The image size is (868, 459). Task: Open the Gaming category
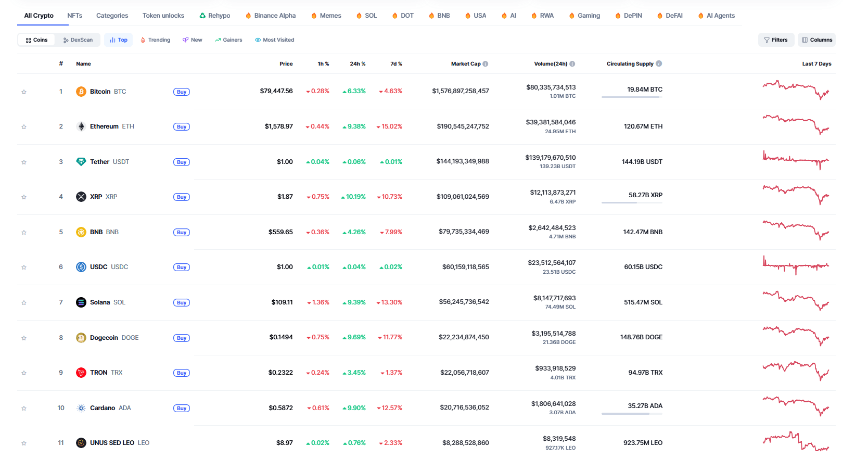584,16
